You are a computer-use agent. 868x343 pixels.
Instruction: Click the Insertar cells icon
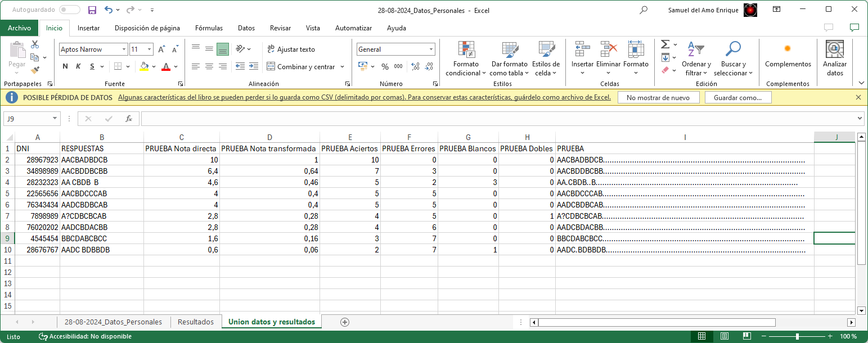(582, 49)
